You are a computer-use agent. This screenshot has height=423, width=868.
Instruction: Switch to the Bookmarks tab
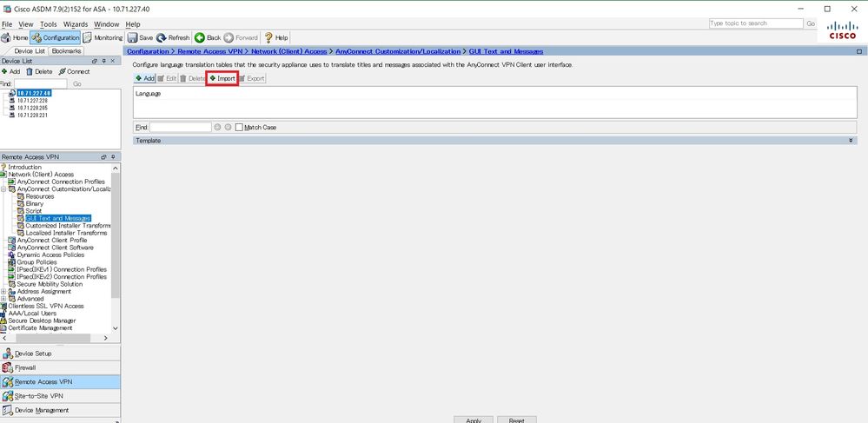(66, 51)
